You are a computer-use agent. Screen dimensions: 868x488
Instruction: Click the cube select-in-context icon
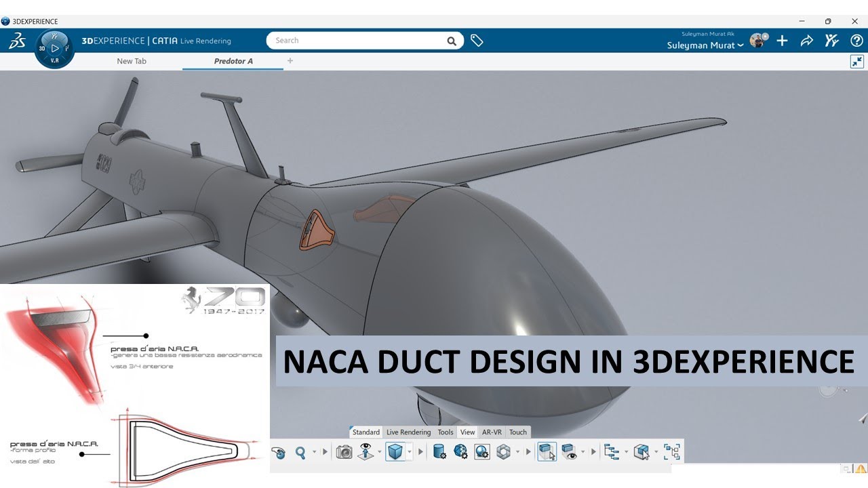pos(642,452)
